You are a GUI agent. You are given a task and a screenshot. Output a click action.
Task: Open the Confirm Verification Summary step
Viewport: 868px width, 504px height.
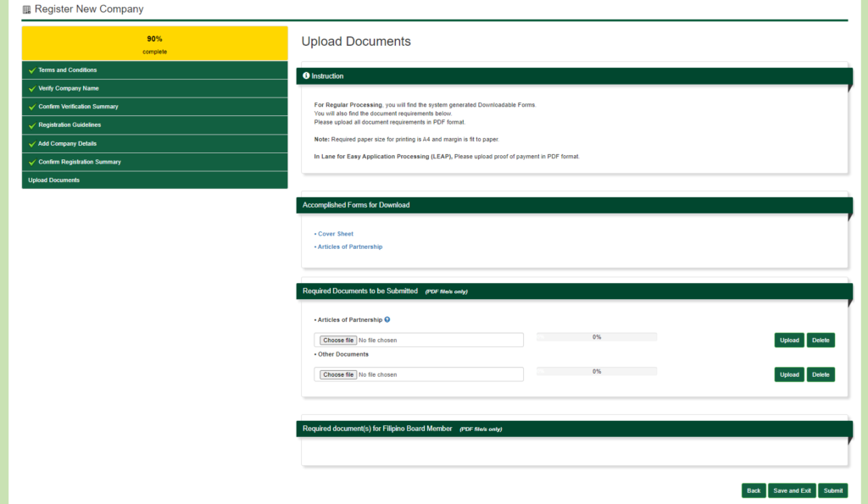(x=78, y=107)
